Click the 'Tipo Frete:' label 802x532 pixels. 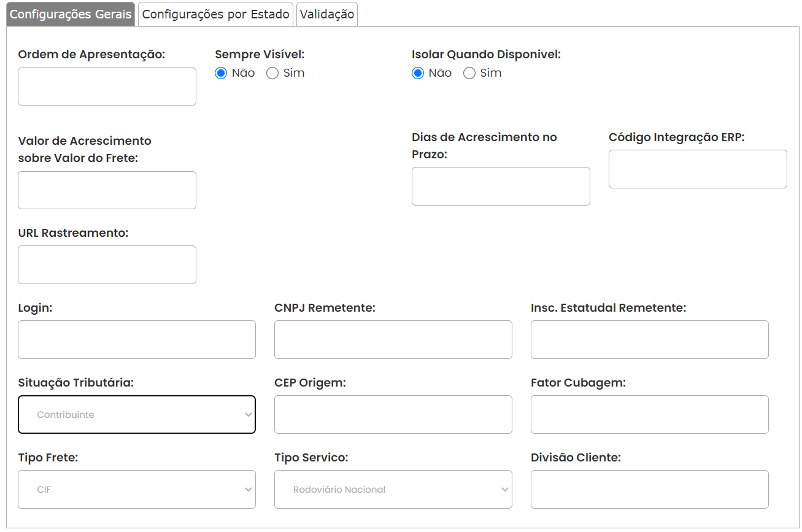tap(48, 457)
